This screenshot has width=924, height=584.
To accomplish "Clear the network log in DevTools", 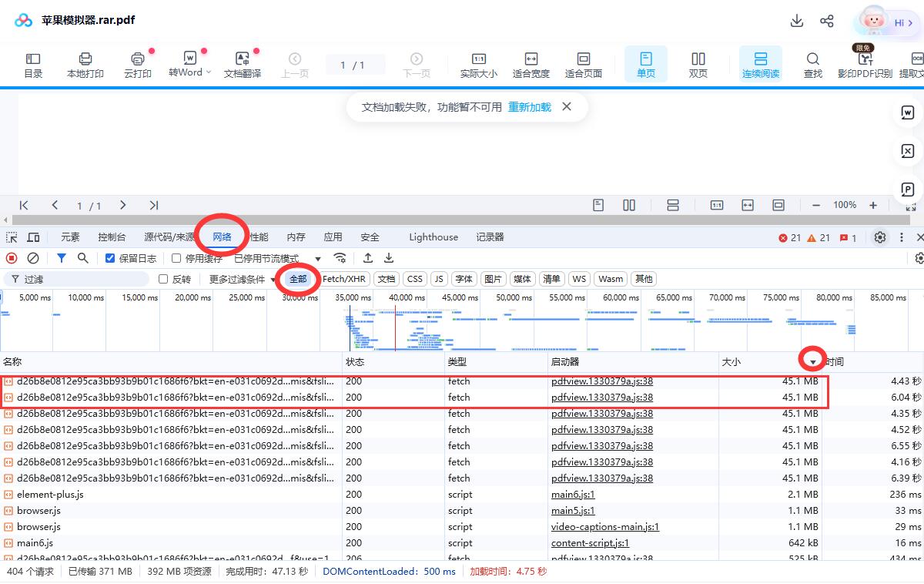I will [x=33, y=258].
